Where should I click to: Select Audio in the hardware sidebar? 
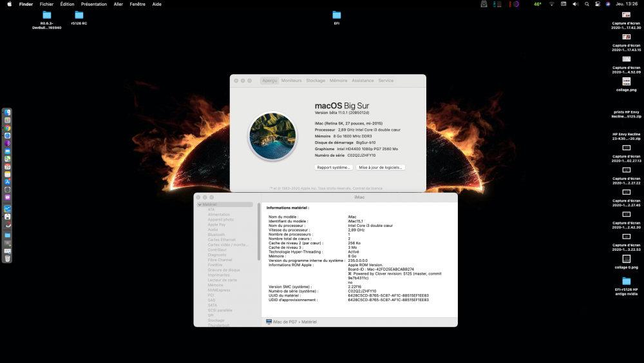coord(213,230)
